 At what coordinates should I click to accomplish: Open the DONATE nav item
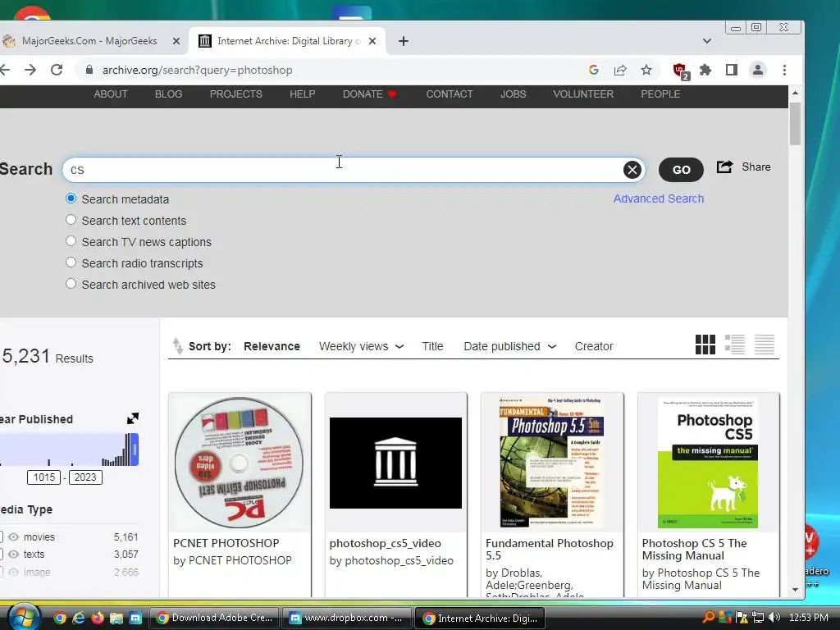click(x=370, y=94)
